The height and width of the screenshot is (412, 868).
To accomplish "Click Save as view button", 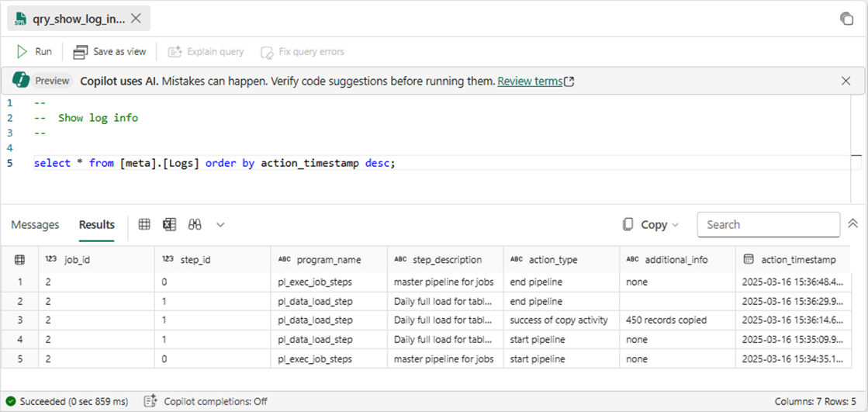I will tap(109, 52).
